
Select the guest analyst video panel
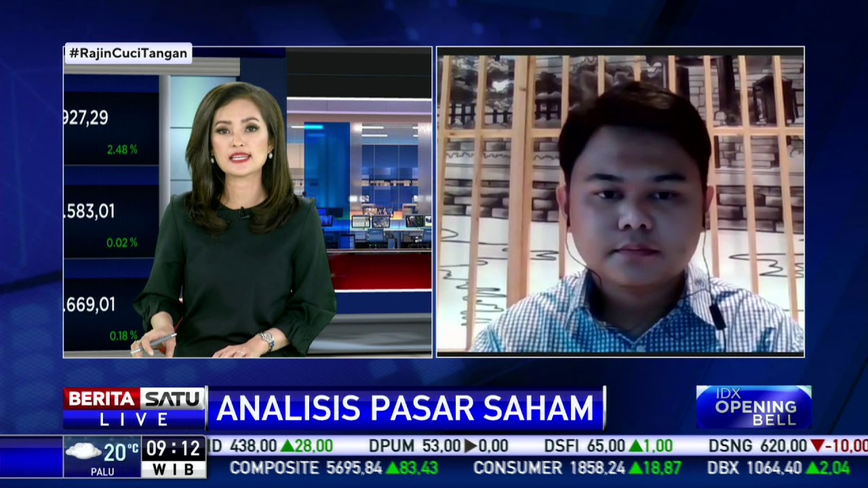620,202
